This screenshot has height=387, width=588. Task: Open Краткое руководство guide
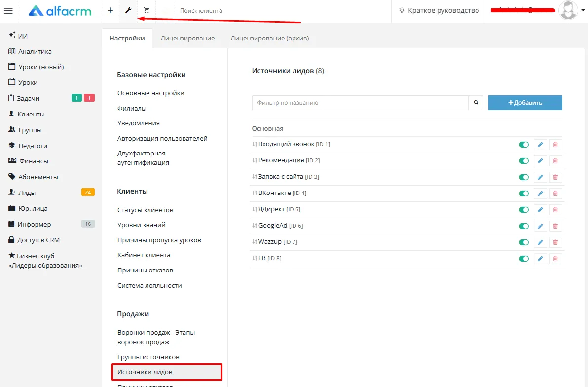(x=439, y=10)
